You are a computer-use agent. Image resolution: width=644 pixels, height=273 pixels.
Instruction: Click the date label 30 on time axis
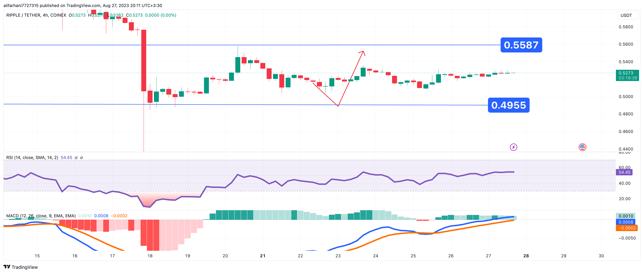tap(601, 256)
